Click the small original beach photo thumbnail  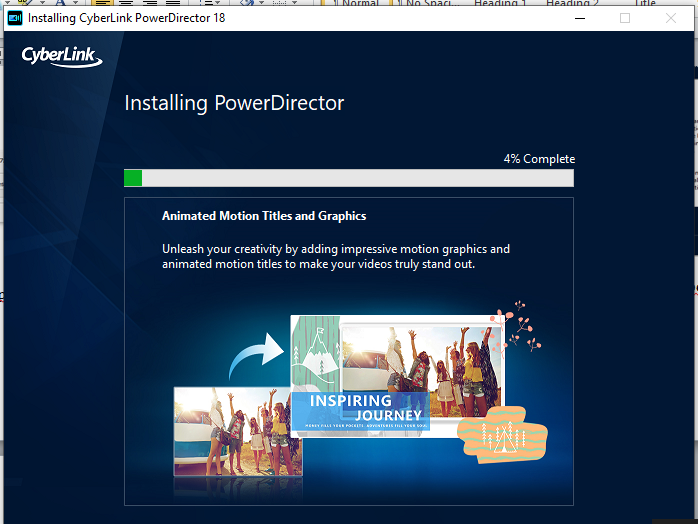point(238,432)
